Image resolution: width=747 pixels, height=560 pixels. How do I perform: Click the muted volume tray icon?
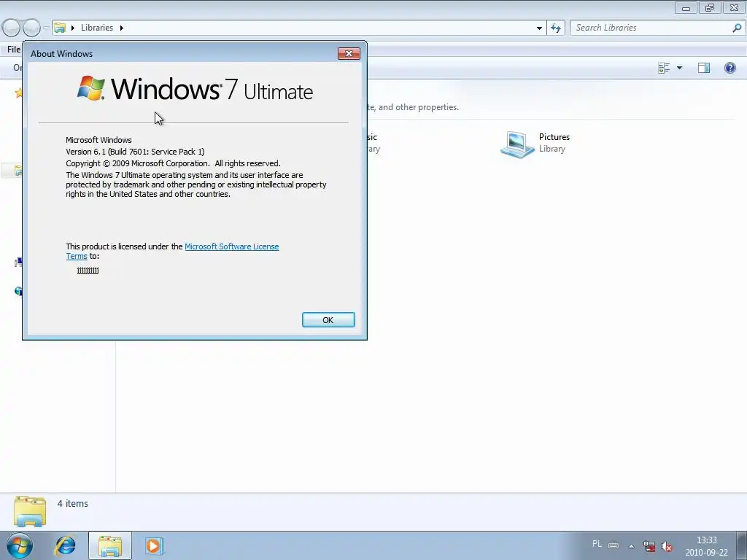(667, 547)
